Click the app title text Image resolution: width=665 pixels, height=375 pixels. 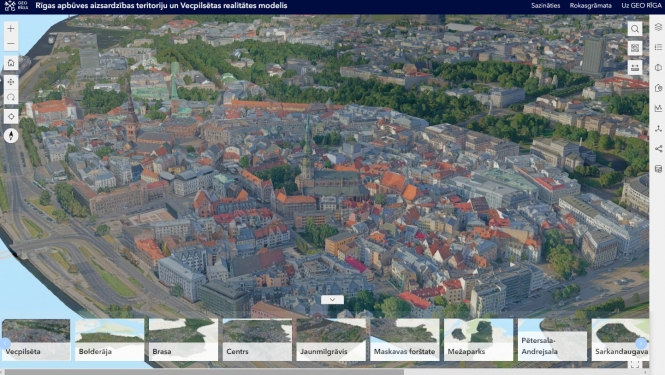[161, 6]
